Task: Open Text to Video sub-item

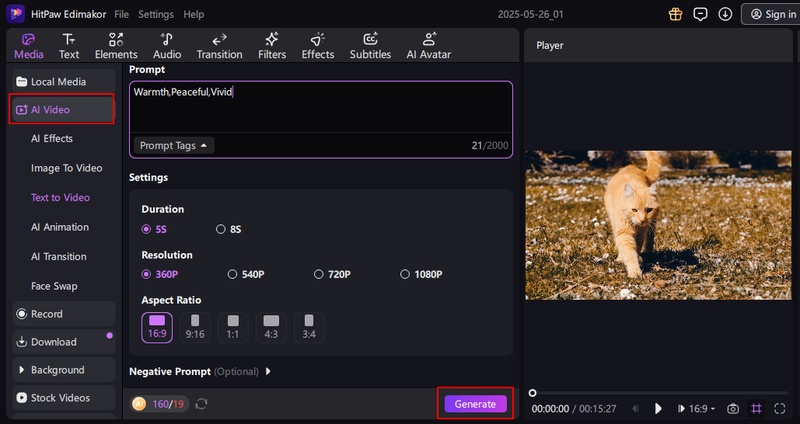Action: (x=60, y=197)
